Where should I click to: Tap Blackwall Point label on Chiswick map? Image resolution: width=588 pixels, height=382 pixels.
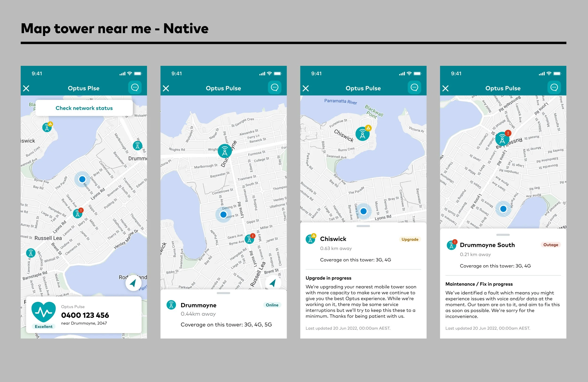[373, 112]
